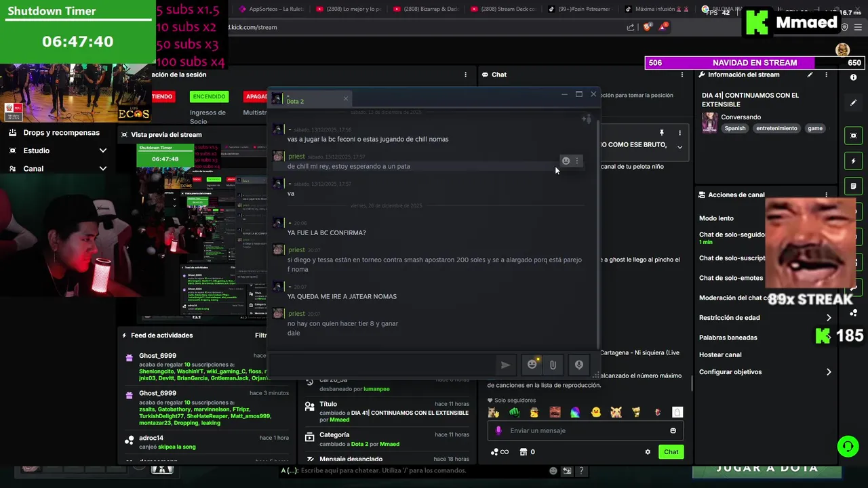Click the pencil icon in Información del stream header

click(810, 75)
